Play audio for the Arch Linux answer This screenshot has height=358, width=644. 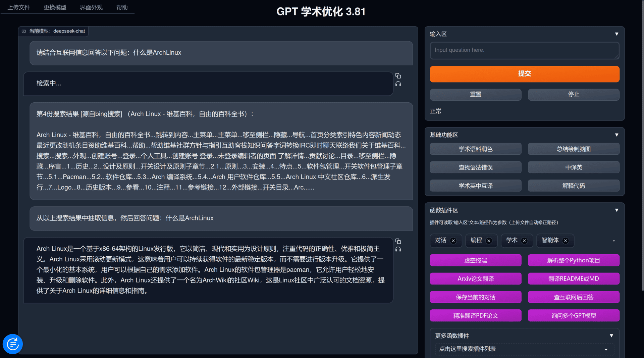[398, 249]
